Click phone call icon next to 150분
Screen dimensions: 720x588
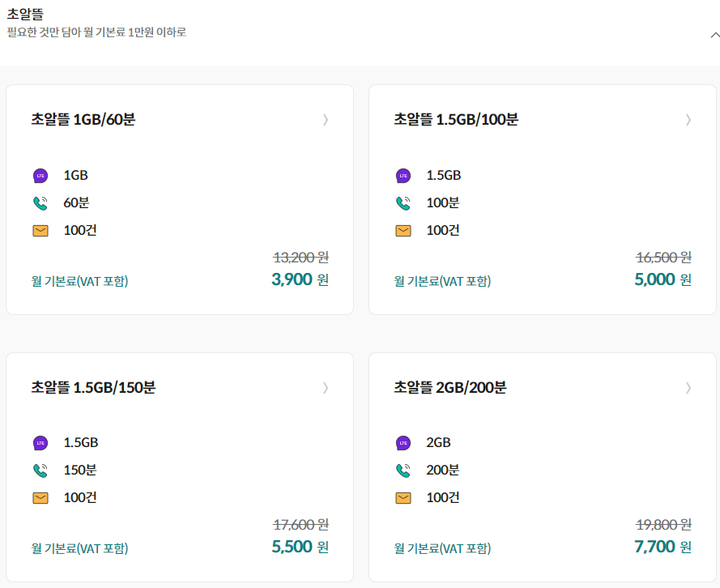(x=40, y=471)
